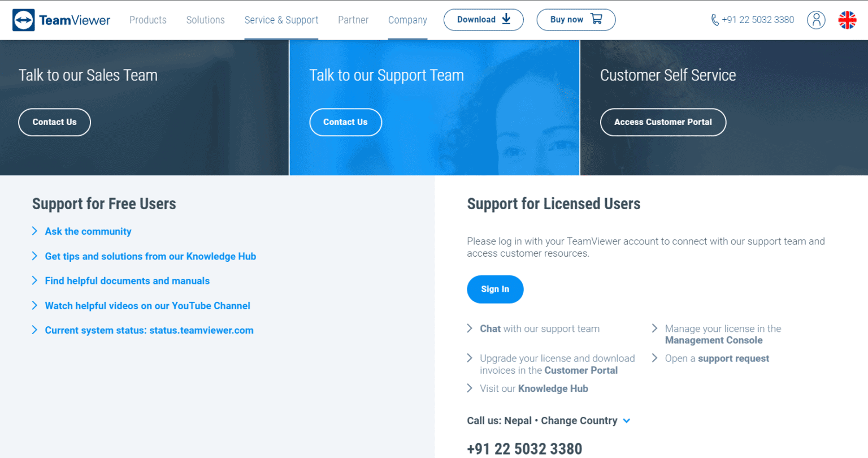Click Find helpful documents and manuals
The height and width of the screenshot is (458, 868).
point(127,280)
